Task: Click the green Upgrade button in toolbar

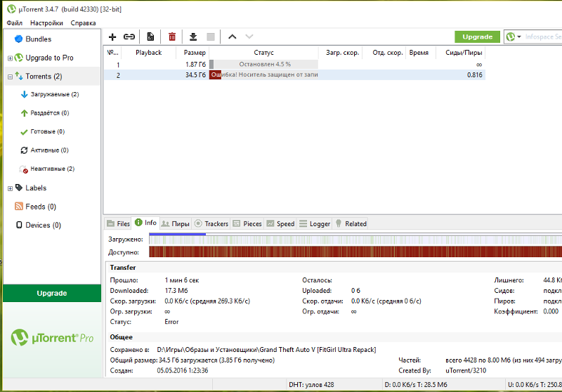Action: (x=477, y=37)
